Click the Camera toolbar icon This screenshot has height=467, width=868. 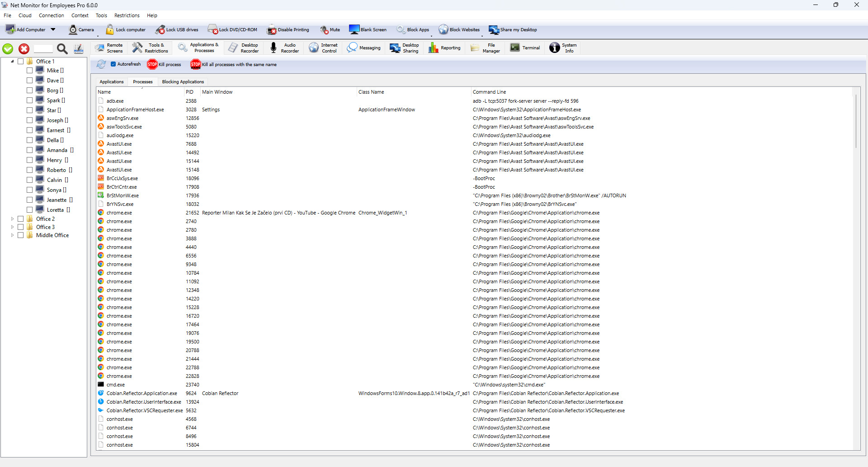coord(73,30)
